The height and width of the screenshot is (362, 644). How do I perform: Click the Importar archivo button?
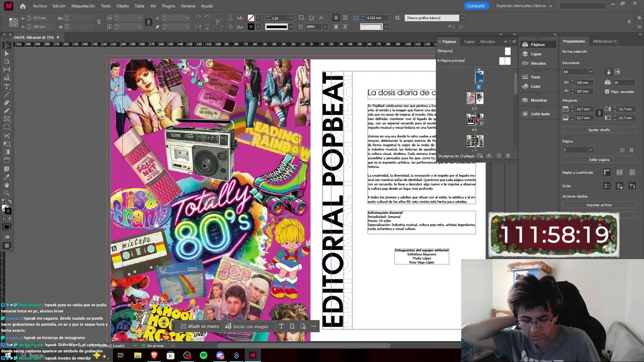click(x=599, y=205)
